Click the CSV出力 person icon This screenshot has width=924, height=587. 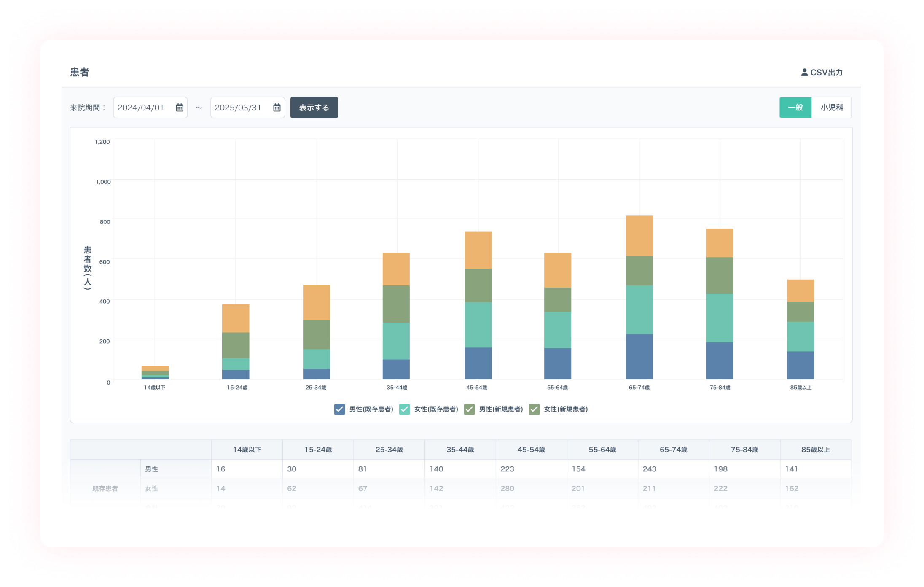click(x=804, y=73)
